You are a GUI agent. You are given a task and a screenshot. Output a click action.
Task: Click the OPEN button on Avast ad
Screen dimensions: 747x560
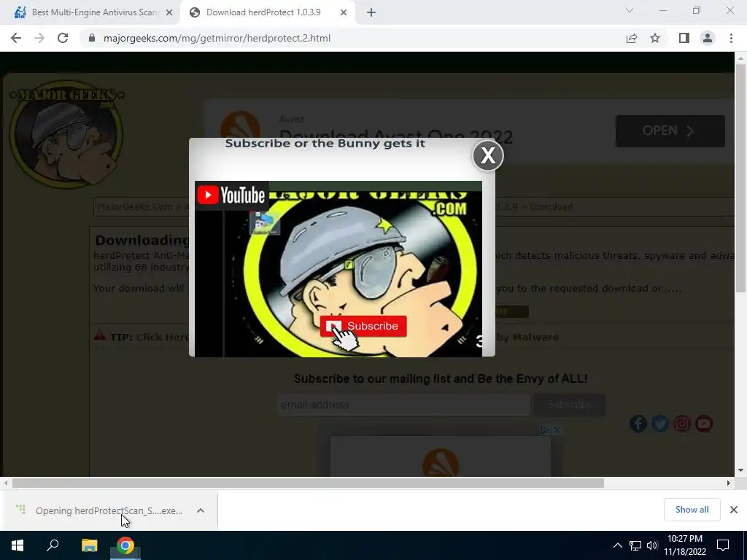[x=670, y=131]
